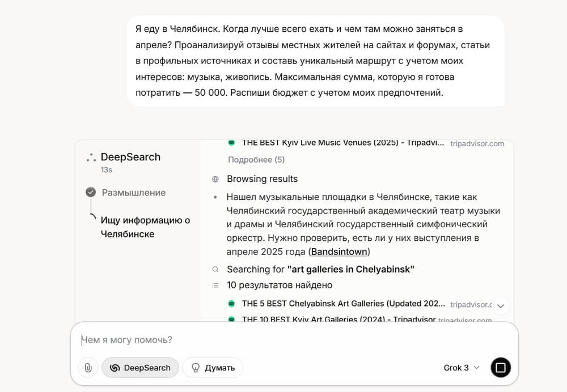This screenshot has width=567, height=392.
Task: Click the DeepSearch dots icon in the panel header
Action: pos(91,157)
